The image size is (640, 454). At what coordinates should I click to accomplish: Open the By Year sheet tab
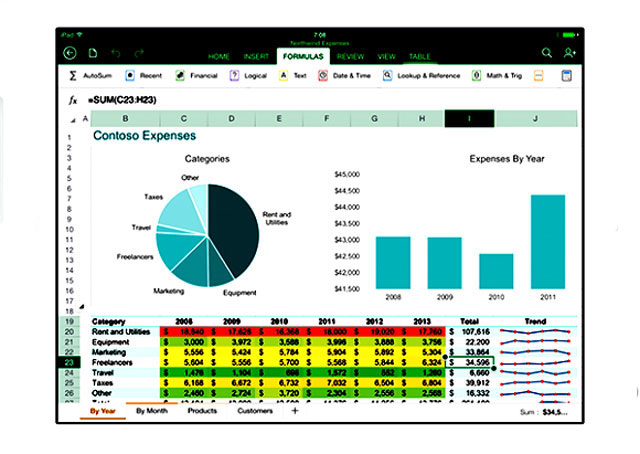(103, 411)
